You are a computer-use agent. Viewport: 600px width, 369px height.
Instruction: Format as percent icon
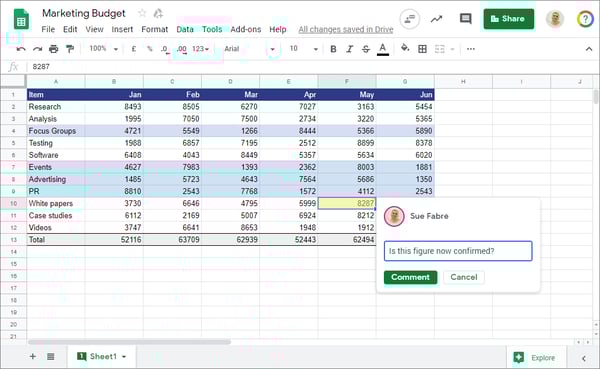click(x=150, y=49)
